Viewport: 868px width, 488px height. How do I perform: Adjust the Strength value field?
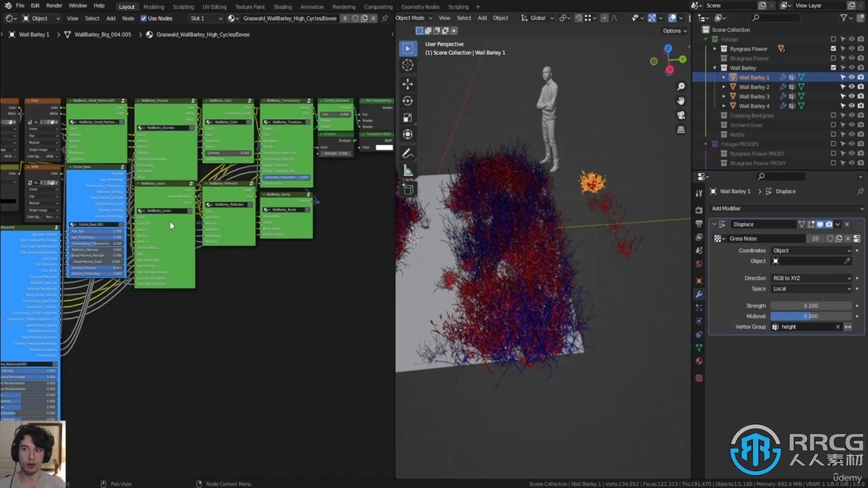[x=811, y=306]
